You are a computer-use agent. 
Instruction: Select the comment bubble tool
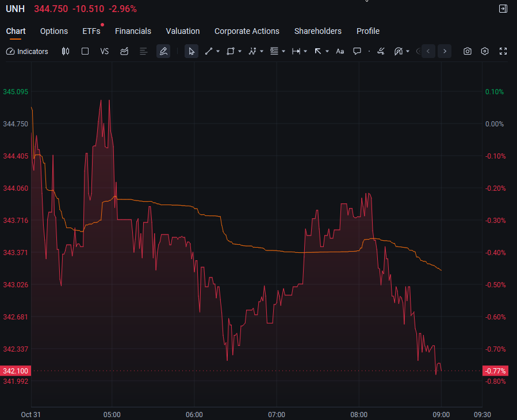pos(357,51)
